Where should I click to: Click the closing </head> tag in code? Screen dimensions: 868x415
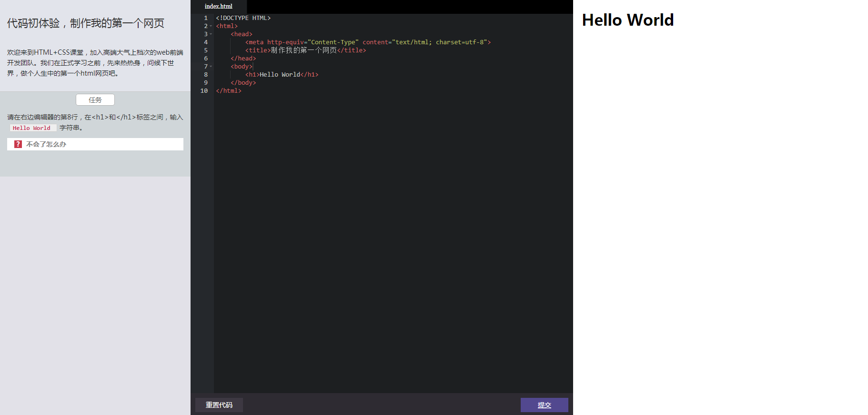click(x=243, y=59)
